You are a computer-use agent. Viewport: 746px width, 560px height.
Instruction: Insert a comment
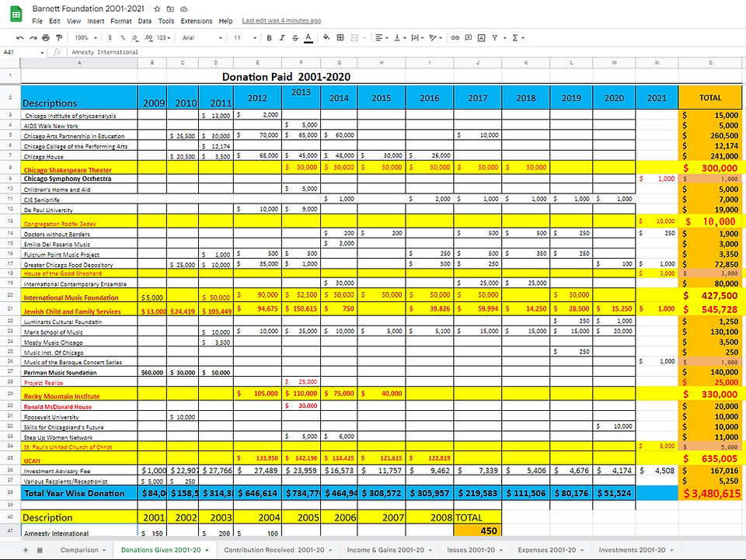[x=468, y=37]
